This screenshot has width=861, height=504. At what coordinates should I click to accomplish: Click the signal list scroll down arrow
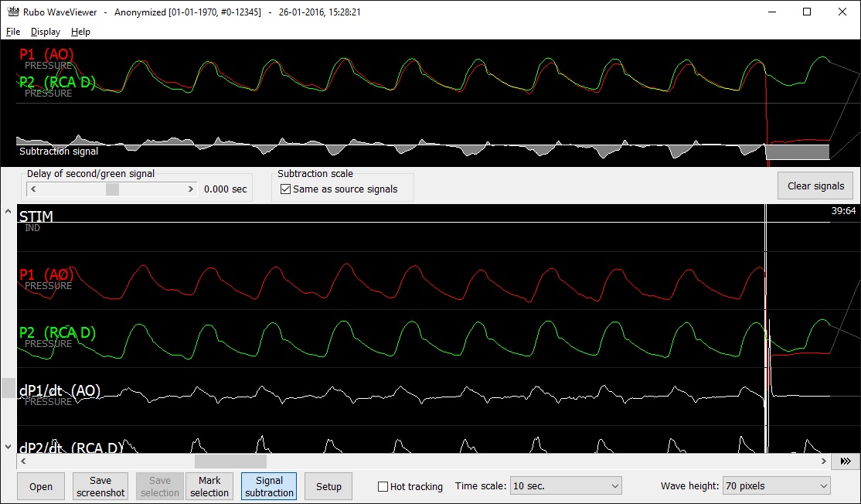pos(9,447)
